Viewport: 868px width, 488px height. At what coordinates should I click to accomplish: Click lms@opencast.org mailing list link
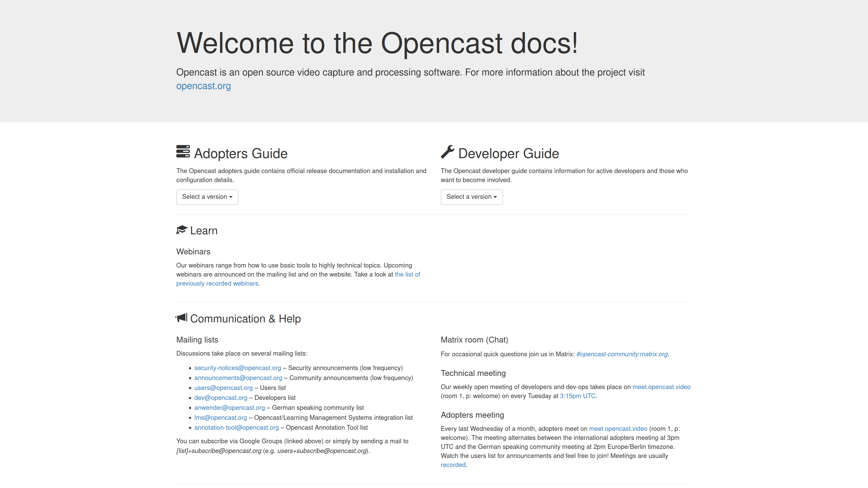tap(221, 418)
